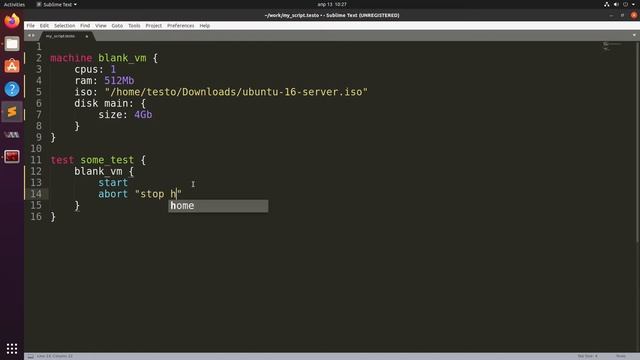Screen dimensions: 640x360
Task: Open the Selection menu
Action: coord(64,26)
